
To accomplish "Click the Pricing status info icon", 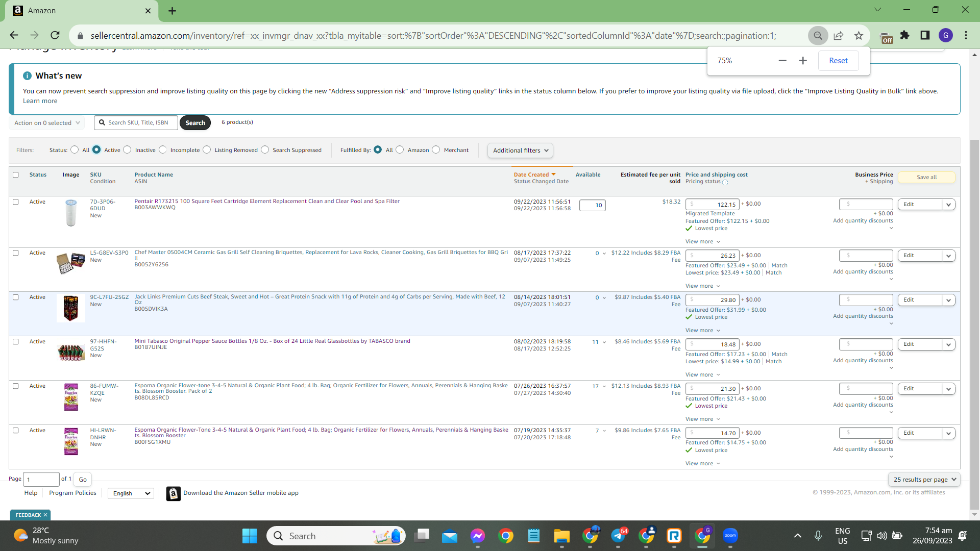I will (725, 182).
